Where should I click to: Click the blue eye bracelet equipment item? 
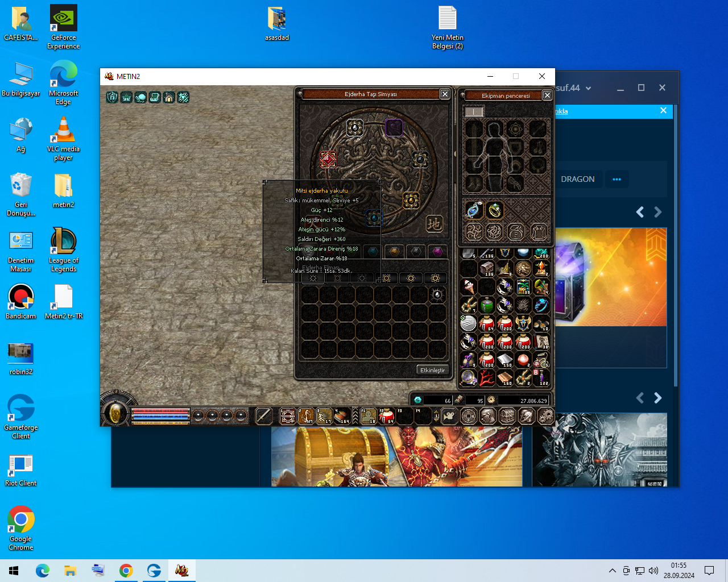[x=474, y=210]
